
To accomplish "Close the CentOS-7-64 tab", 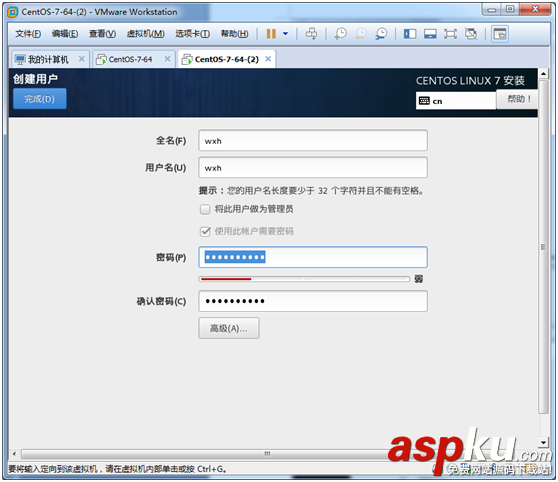I will coord(167,59).
